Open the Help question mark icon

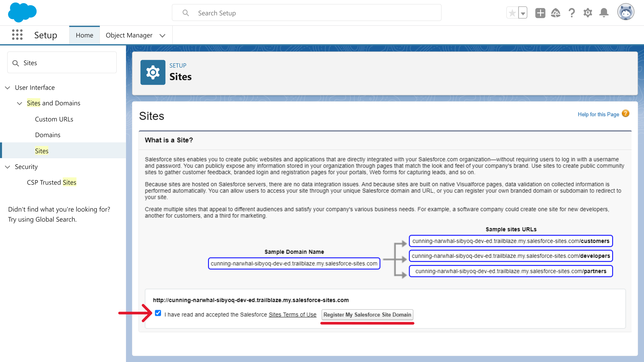click(572, 13)
